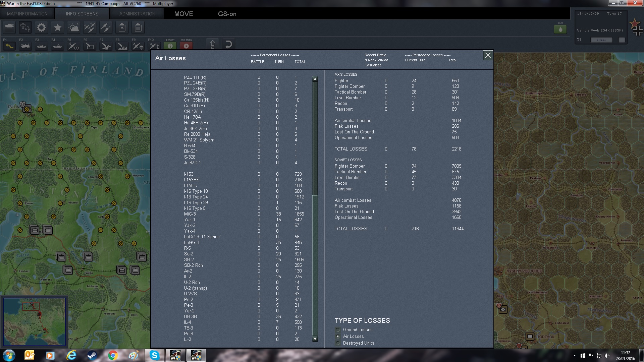644x362 pixels.
Task: Click the aircraft list scroll down arrow
Action: 315,339
